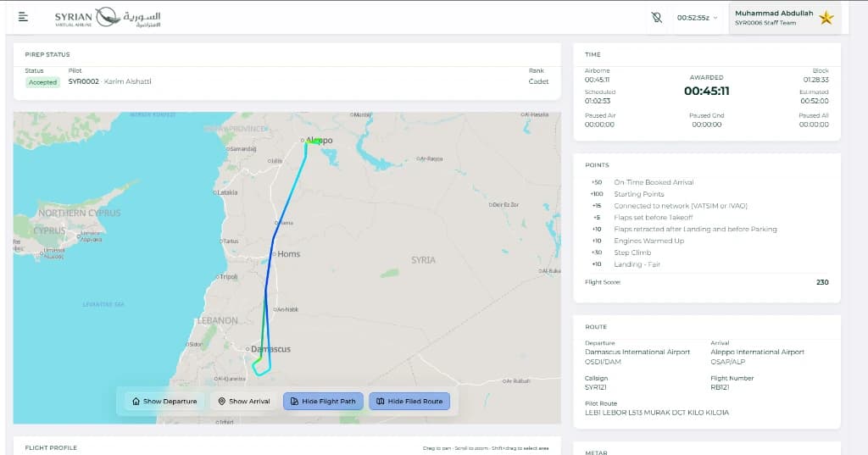Select Connected to network VATSIM or IVAO row
This screenshot has height=455, width=868.
[x=706, y=206]
